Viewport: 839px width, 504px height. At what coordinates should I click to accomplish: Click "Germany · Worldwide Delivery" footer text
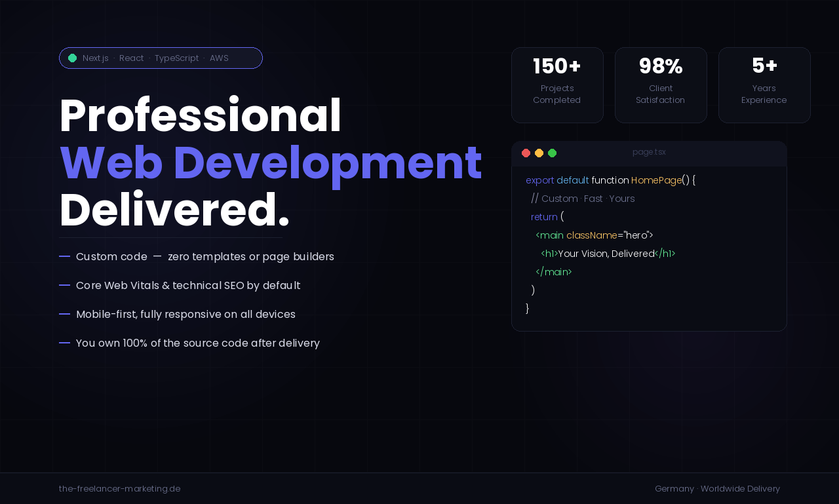tap(718, 489)
